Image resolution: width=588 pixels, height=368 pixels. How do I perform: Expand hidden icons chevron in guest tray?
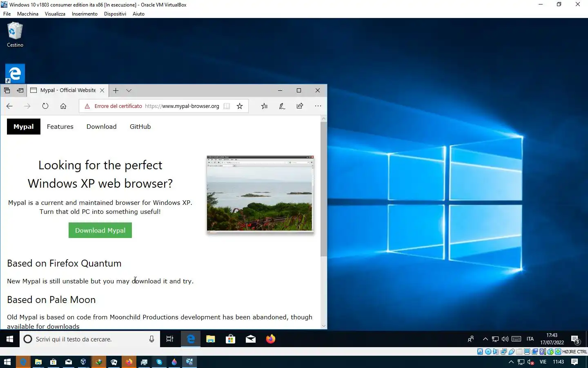[486, 339]
